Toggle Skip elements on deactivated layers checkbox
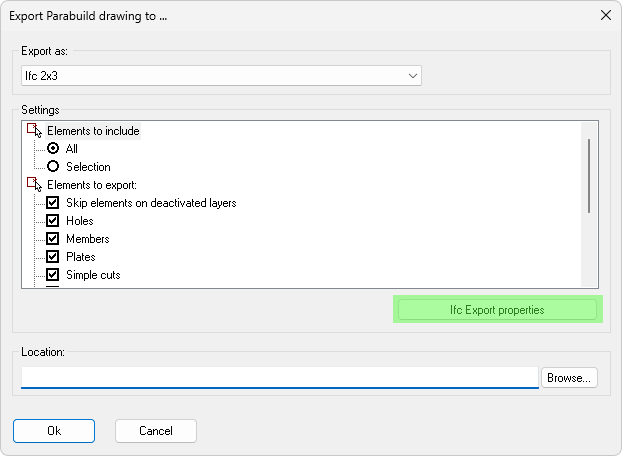This screenshot has width=622, height=456. coord(53,203)
